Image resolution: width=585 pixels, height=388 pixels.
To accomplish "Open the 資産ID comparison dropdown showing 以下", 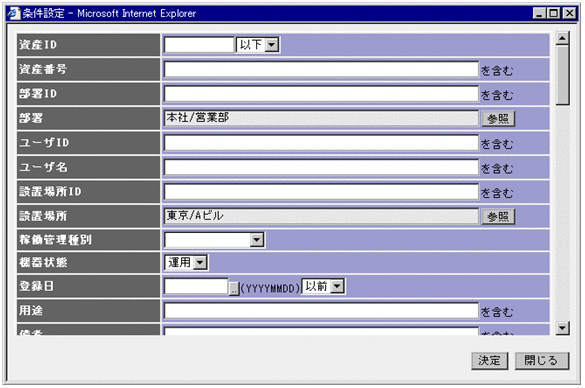I will tap(257, 45).
